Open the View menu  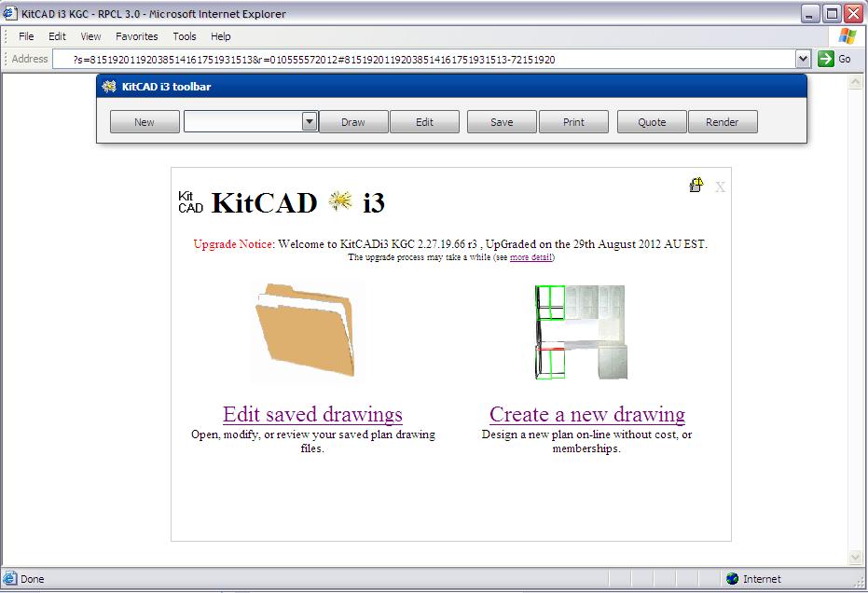pyautogui.click(x=90, y=36)
